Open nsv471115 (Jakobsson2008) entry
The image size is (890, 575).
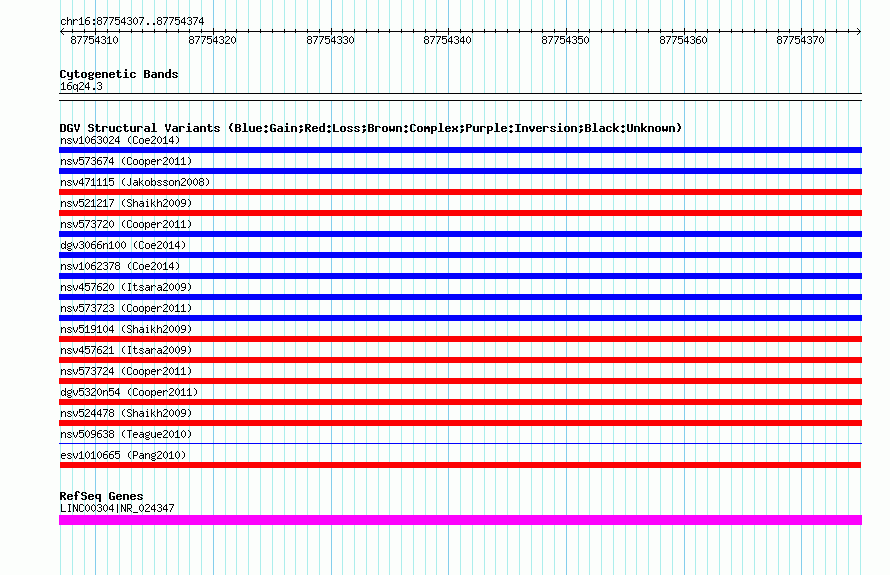tap(135, 182)
